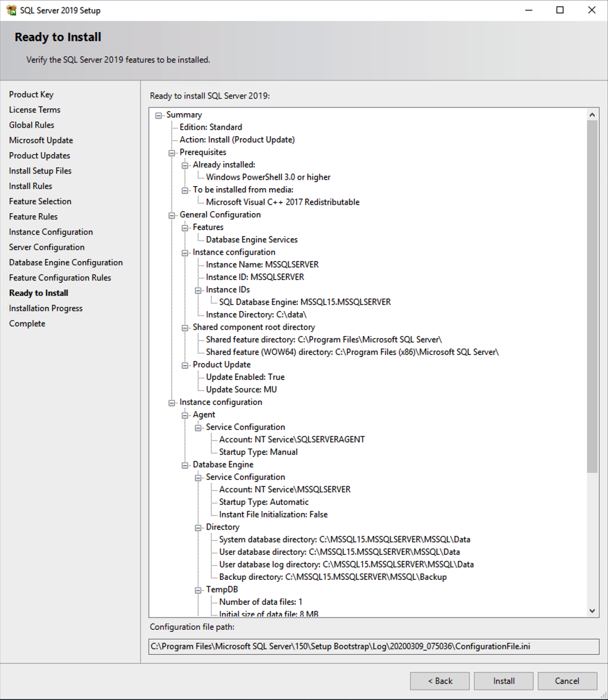Screen dimensions: 608x700
Task: Jump to the Instance Configuration sidebar step
Action: [x=51, y=232]
